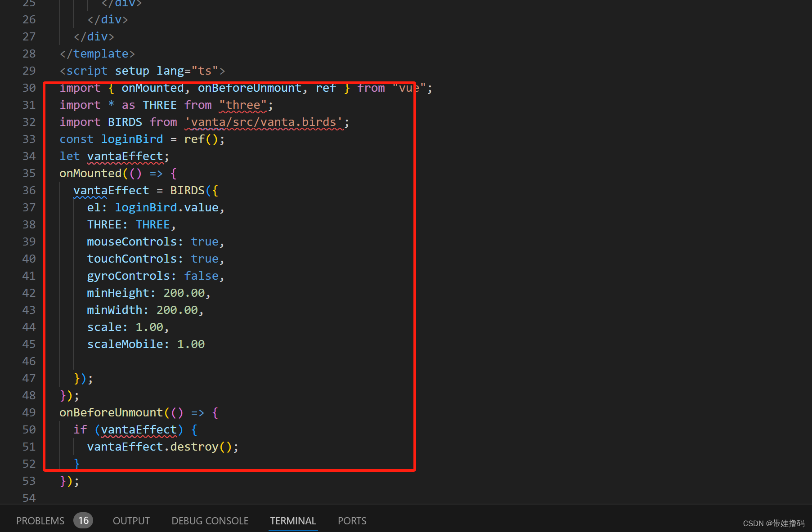This screenshot has height=532, width=812.
Task: Select the DEBUG CONSOLE tab
Action: pyautogui.click(x=210, y=520)
